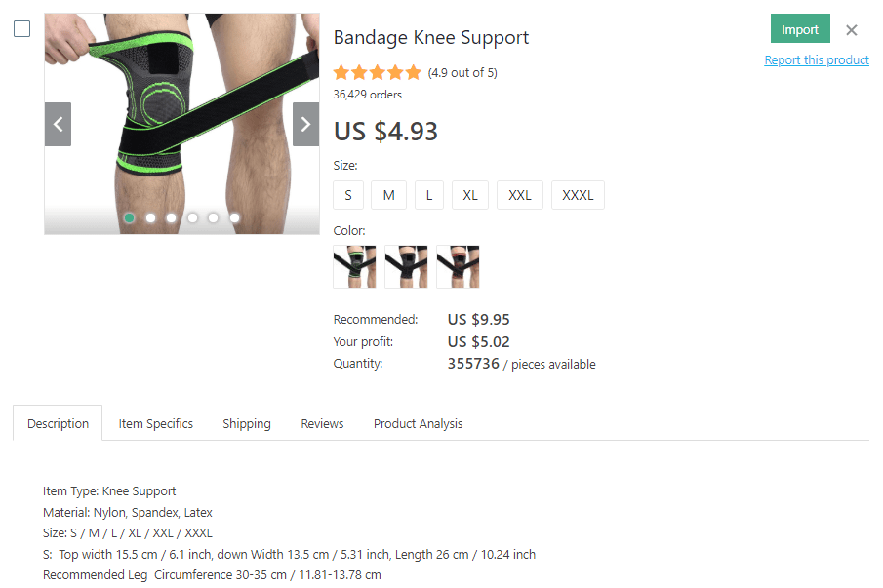Viewport: 883px width, 588px height.
Task: Choose size XXXL
Action: pyautogui.click(x=578, y=195)
